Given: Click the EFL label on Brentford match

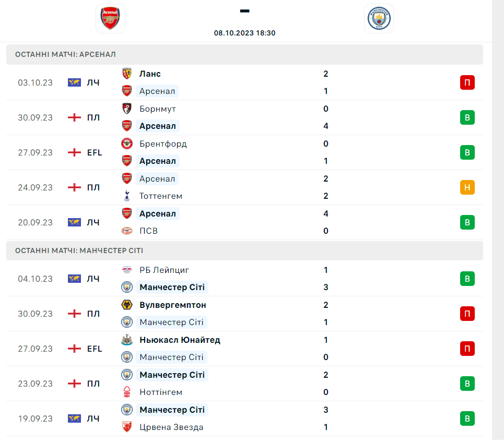Looking at the screenshot, I should pos(95,152).
